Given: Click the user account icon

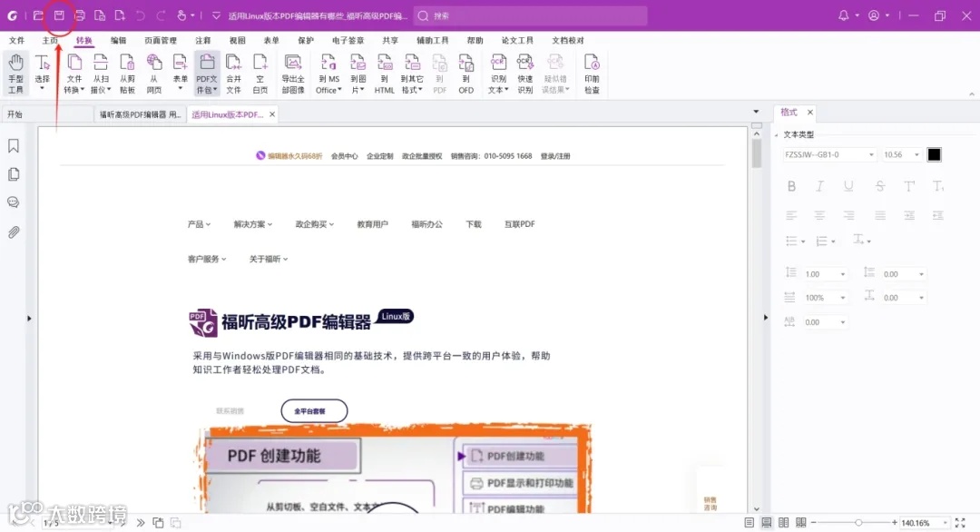Looking at the screenshot, I should (x=874, y=15).
